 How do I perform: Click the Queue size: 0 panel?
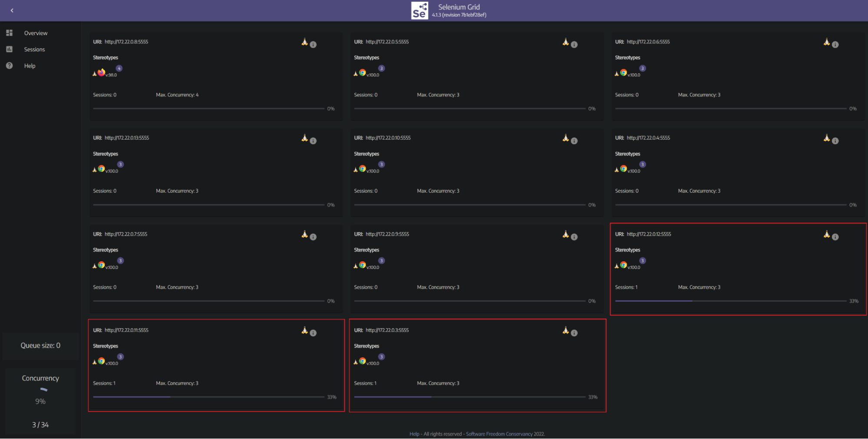pos(40,346)
